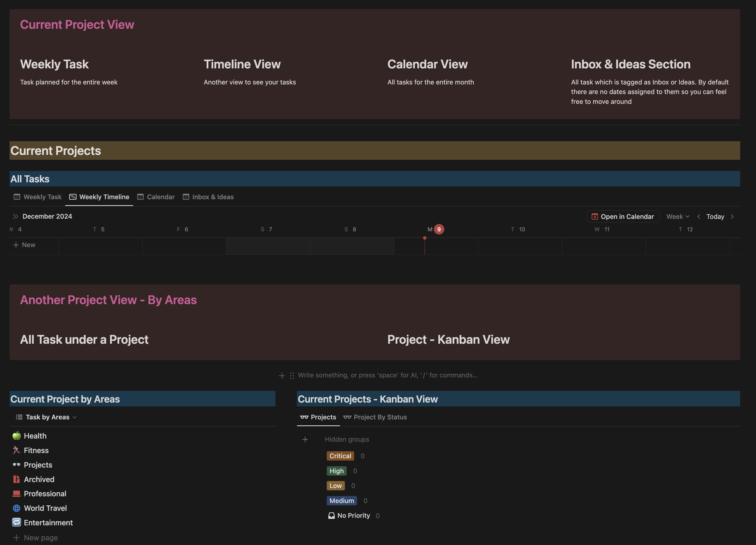This screenshot has width=756, height=545.
Task: Click the Critical priority tag
Action: [x=340, y=456]
